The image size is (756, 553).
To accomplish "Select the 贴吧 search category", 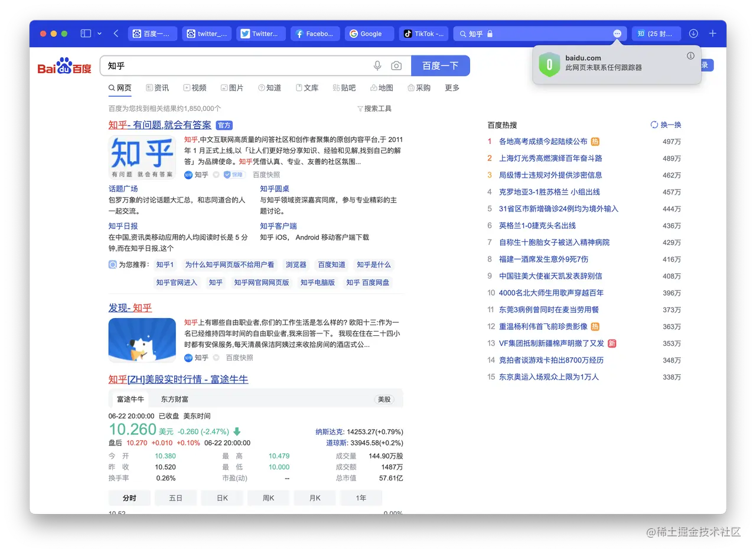I will click(344, 88).
